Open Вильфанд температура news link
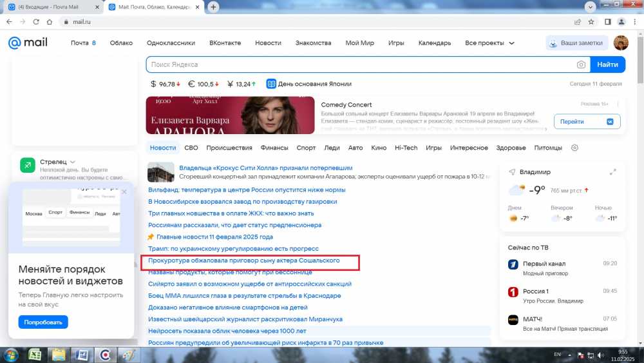Screen dimensions: 644x363 click(x=247, y=190)
